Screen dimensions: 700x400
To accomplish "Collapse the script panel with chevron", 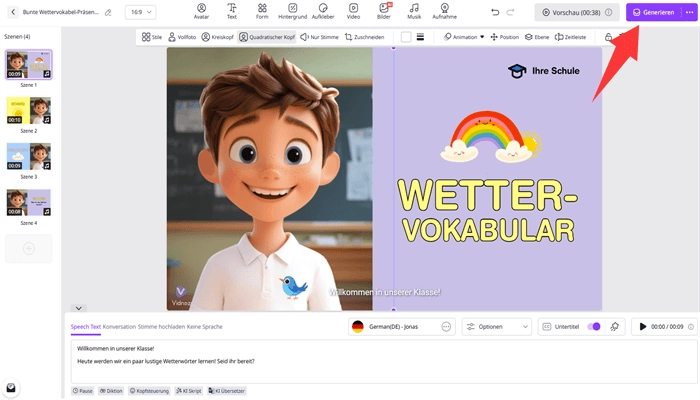I will pos(79,308).
